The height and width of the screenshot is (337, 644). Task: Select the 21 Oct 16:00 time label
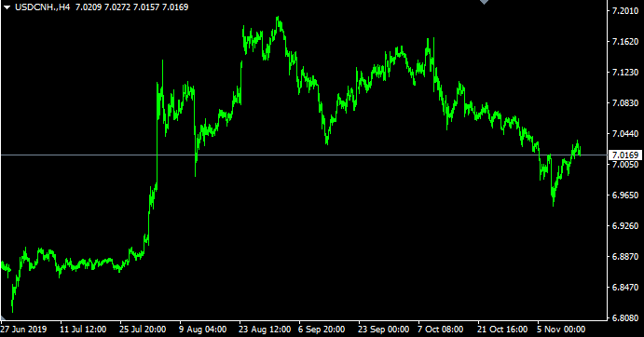point(502,330)
